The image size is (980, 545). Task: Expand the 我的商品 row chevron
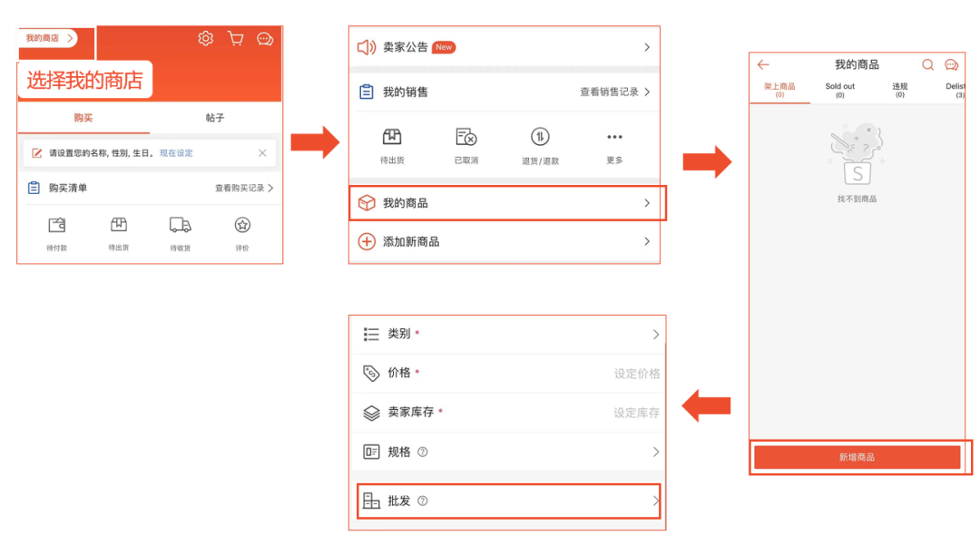coord(648,203)
